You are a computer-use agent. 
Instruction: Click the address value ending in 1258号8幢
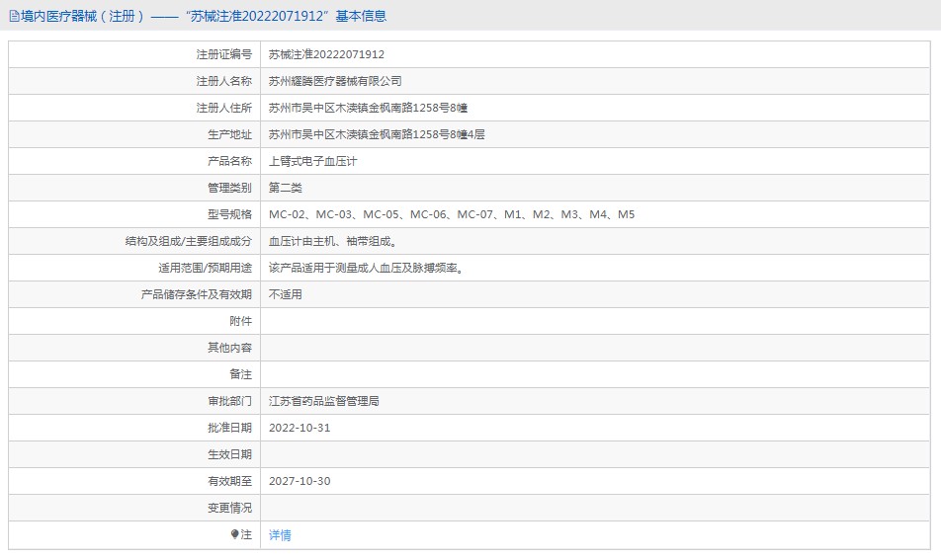pyautogui.click(x=368, y=108)
